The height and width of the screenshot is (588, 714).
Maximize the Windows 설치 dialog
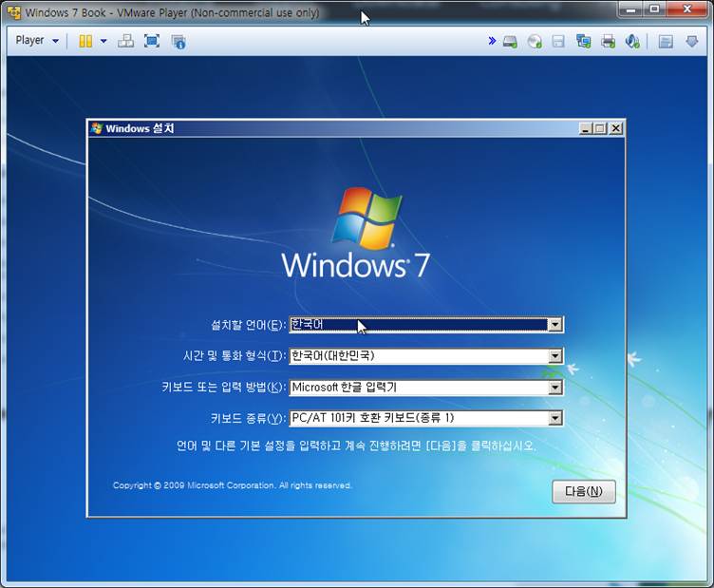(601, 129)
